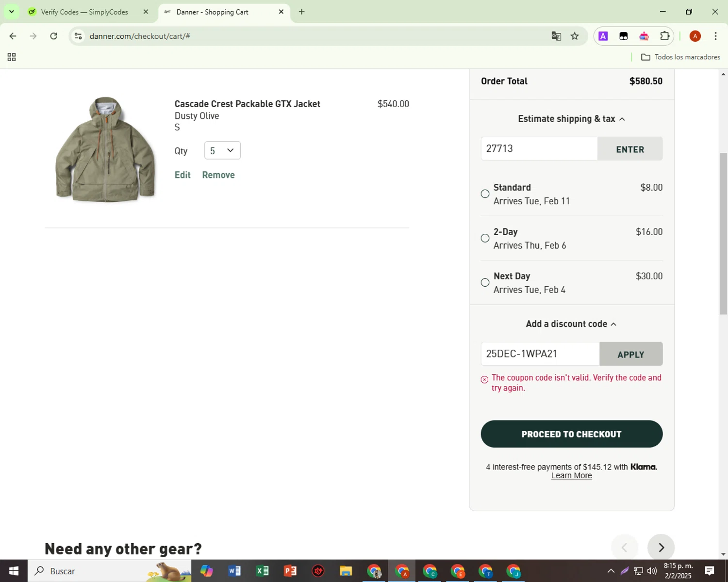
Task: Go back to the previous page
Action: click(13, 36)
